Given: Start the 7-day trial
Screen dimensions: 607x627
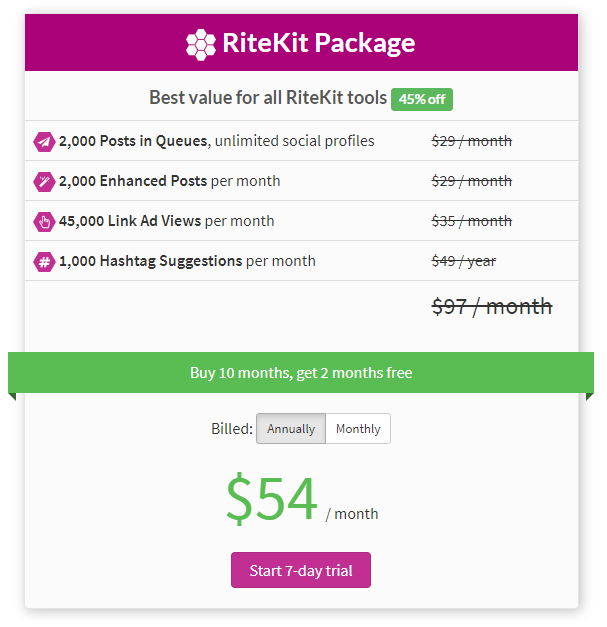Looking at the screenshot, I should (x=301, y=570).
